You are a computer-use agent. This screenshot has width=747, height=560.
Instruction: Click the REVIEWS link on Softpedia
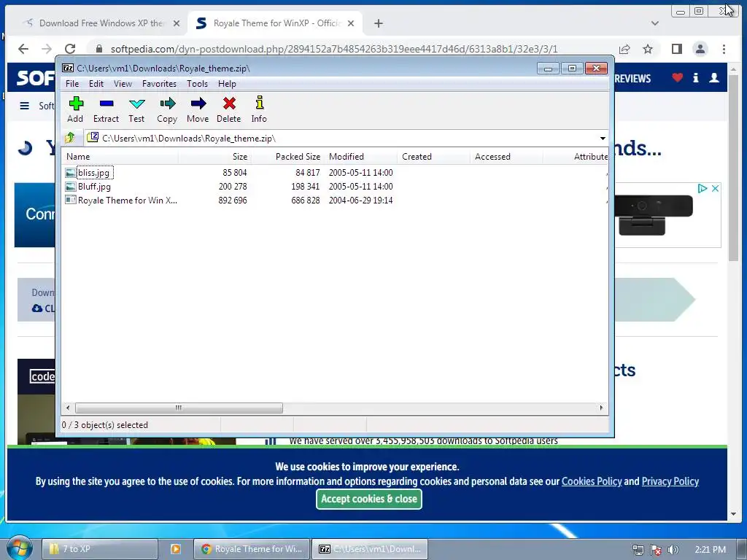[632, 79]
